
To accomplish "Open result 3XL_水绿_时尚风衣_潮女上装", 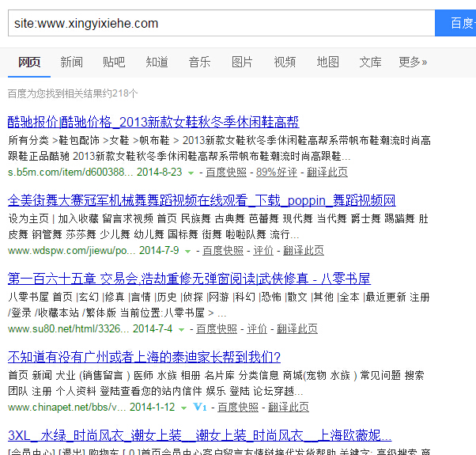I will (x=199, y=435).
